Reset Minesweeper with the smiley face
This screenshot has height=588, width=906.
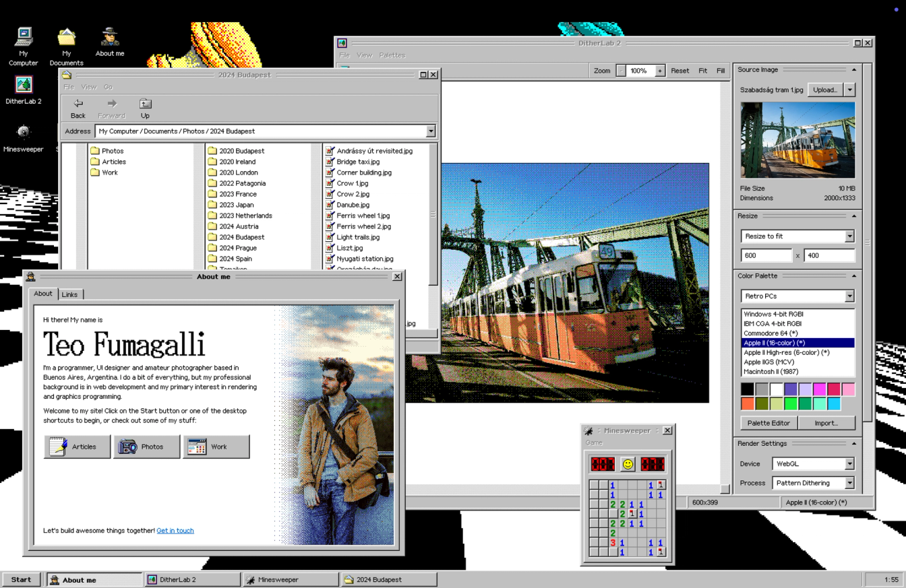point(628,464)
